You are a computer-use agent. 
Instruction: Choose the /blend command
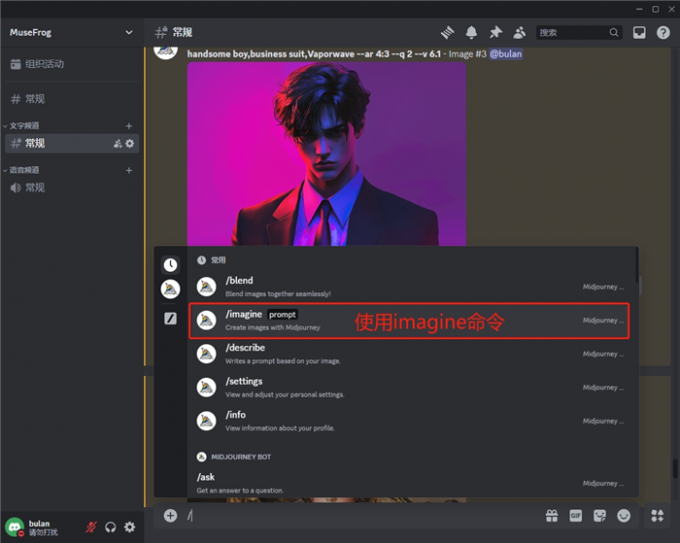point(409,287)
